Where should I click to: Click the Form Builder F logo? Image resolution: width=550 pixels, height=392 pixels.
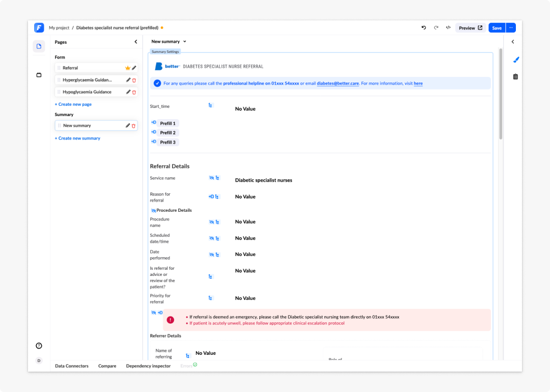click(39, 27)
